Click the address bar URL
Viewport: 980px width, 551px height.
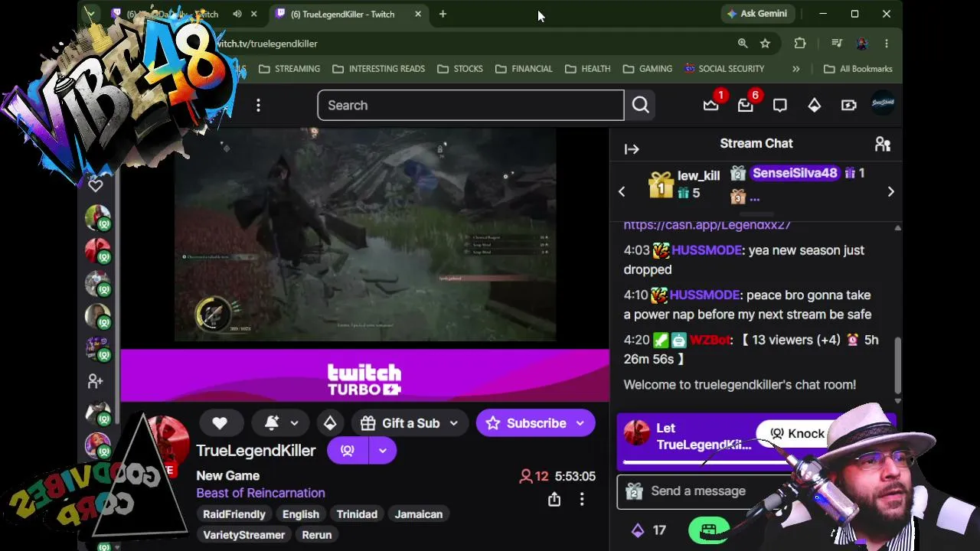pos(266,44)
